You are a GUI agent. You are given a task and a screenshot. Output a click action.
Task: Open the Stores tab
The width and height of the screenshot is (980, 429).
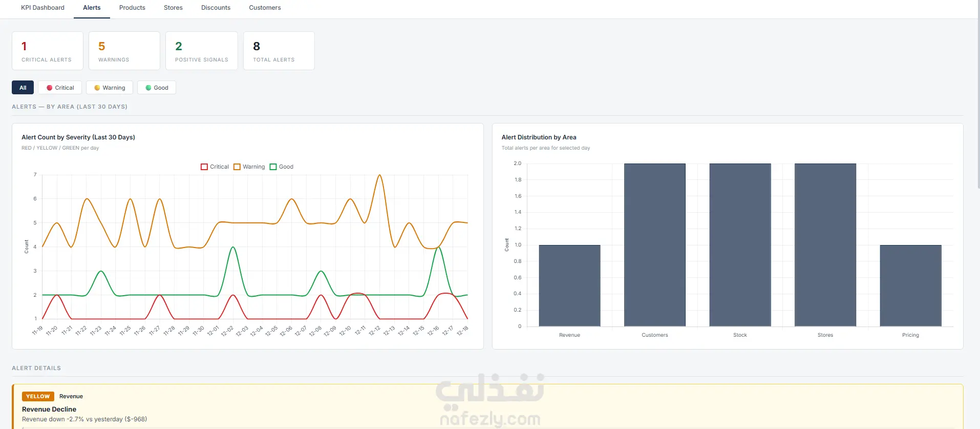click(x=173, y=8)
